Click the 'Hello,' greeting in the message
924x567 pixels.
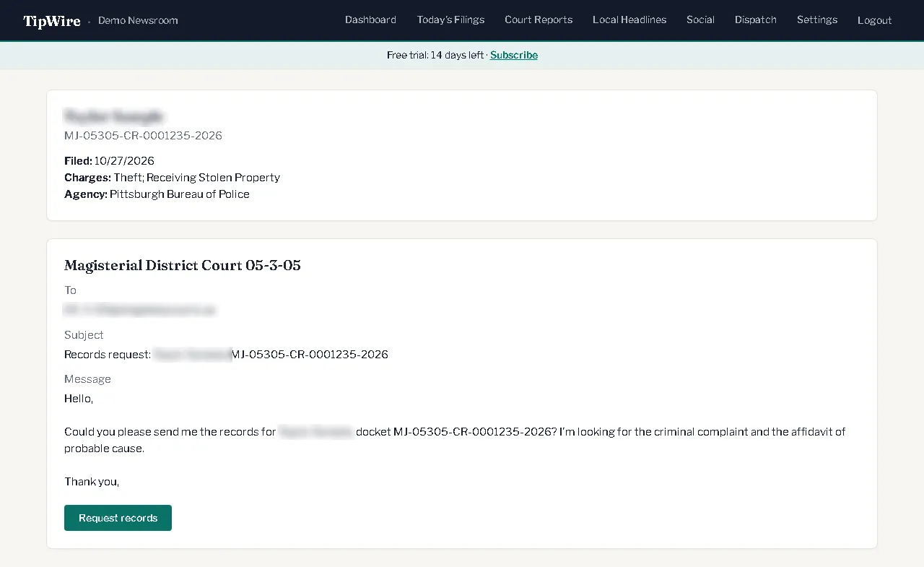(x=79, y=399)
